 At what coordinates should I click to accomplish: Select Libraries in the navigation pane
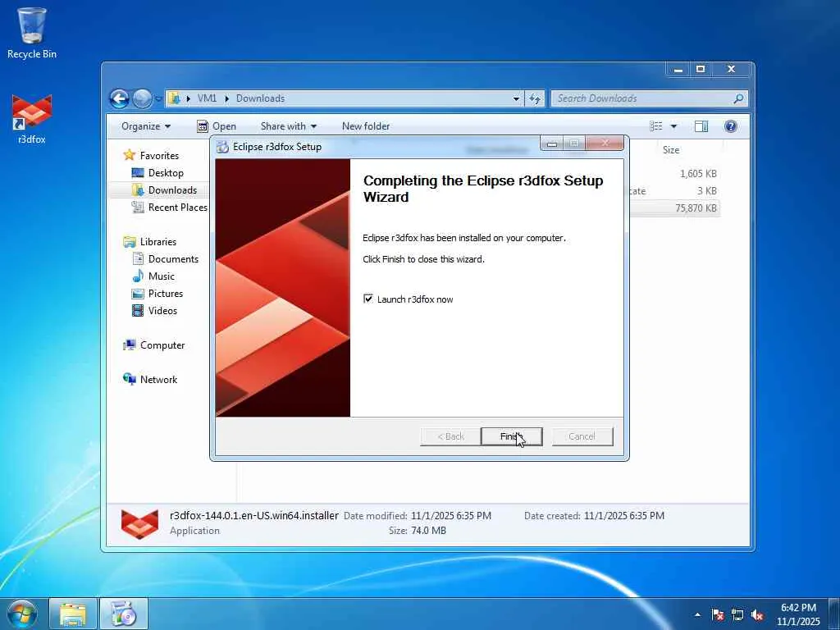pos(158,242)
